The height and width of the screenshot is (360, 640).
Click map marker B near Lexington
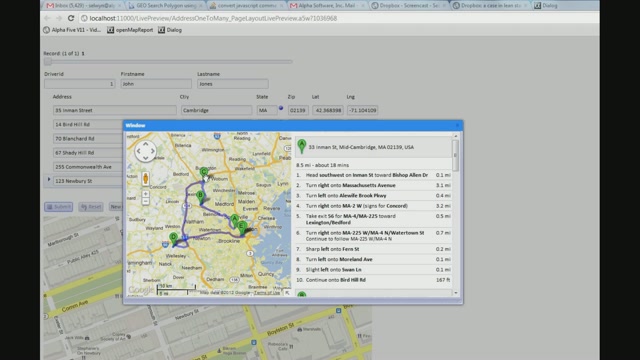click(200, 197)
